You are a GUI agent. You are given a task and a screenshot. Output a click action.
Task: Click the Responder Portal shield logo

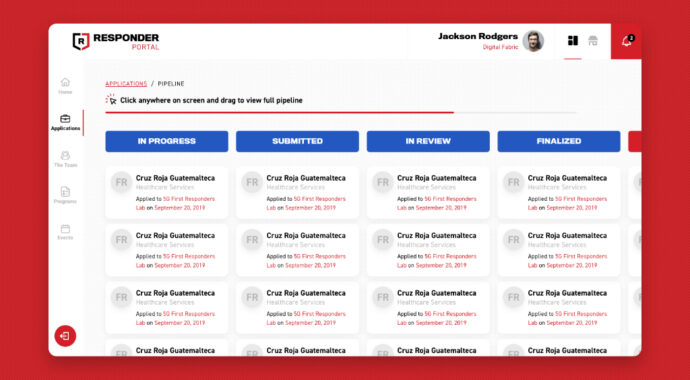[x=81, y=41]
